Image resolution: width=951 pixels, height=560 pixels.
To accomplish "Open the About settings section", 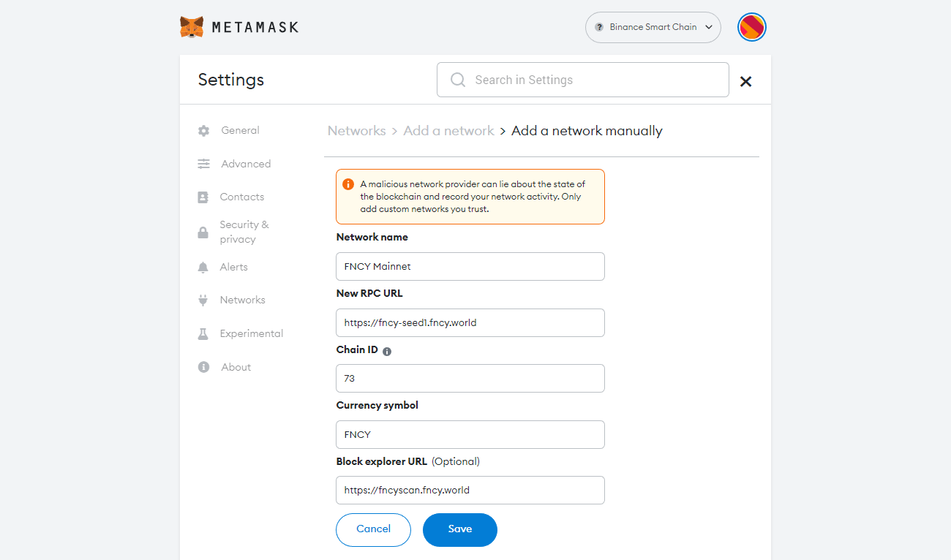I will click(236, 367).
